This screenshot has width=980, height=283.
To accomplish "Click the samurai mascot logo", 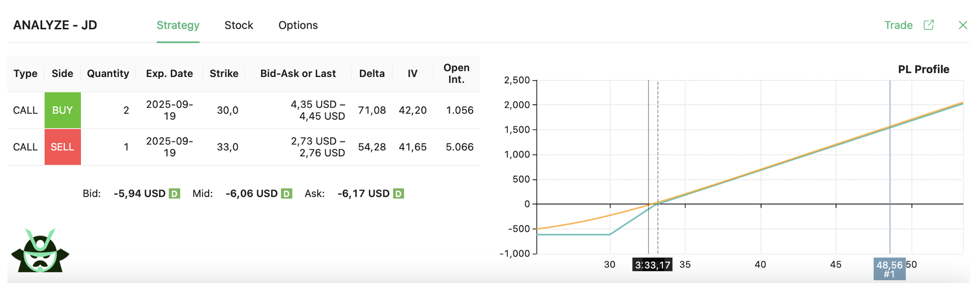I will 40,251.
